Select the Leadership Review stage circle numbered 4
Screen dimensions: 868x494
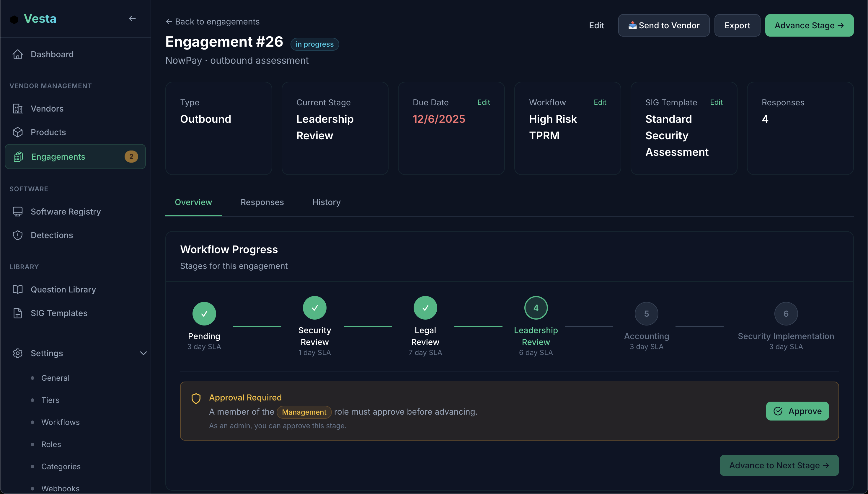(536, 307)
